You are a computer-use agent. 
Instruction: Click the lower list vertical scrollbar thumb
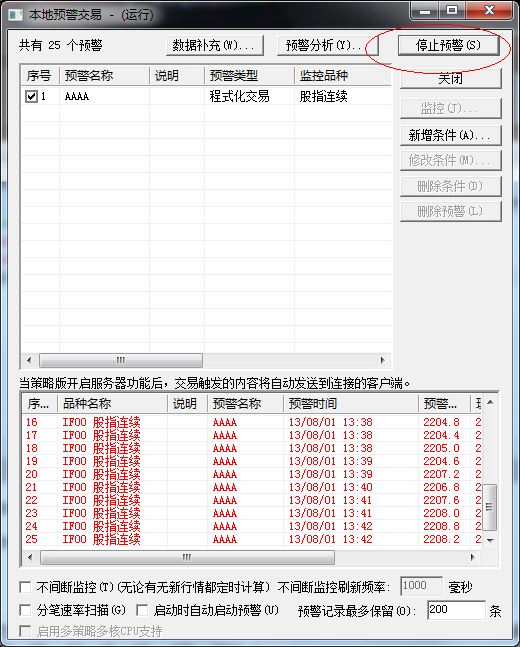[490, 508]
